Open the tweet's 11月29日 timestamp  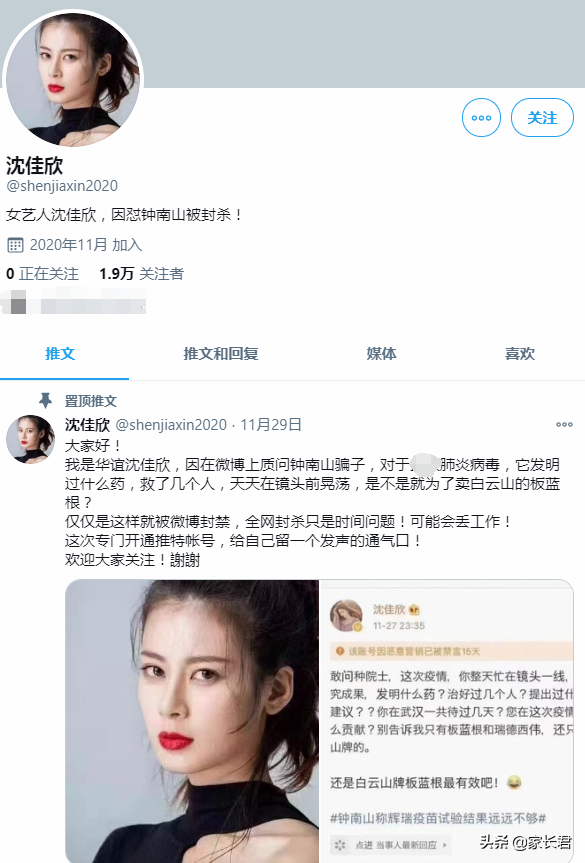(271, 425)
